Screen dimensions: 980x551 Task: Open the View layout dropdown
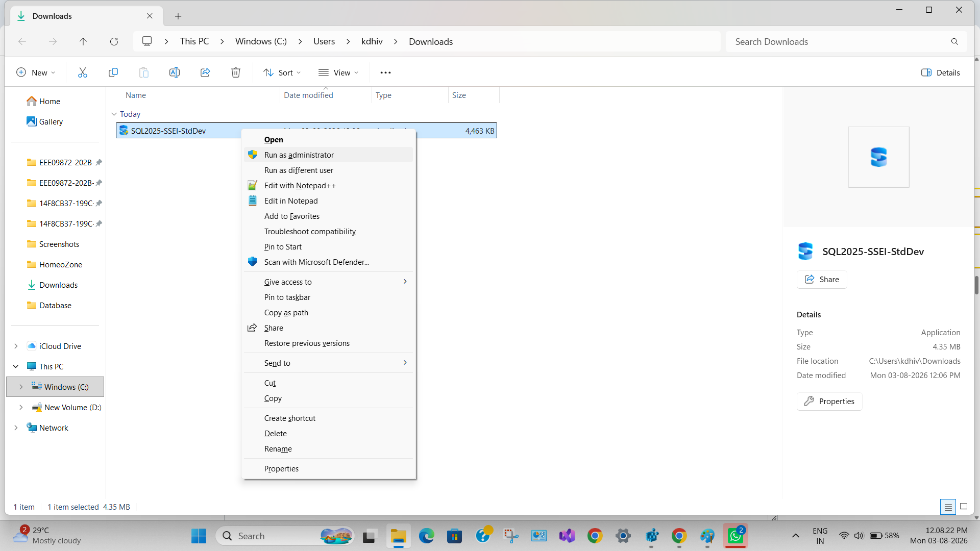338,72
